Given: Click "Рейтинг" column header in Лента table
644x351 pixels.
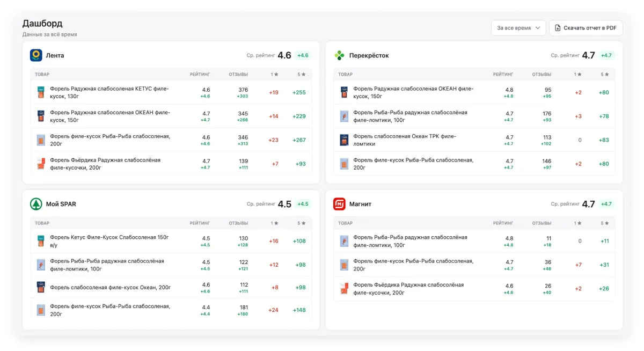Looking at the screenshot, I should (200, 74).
